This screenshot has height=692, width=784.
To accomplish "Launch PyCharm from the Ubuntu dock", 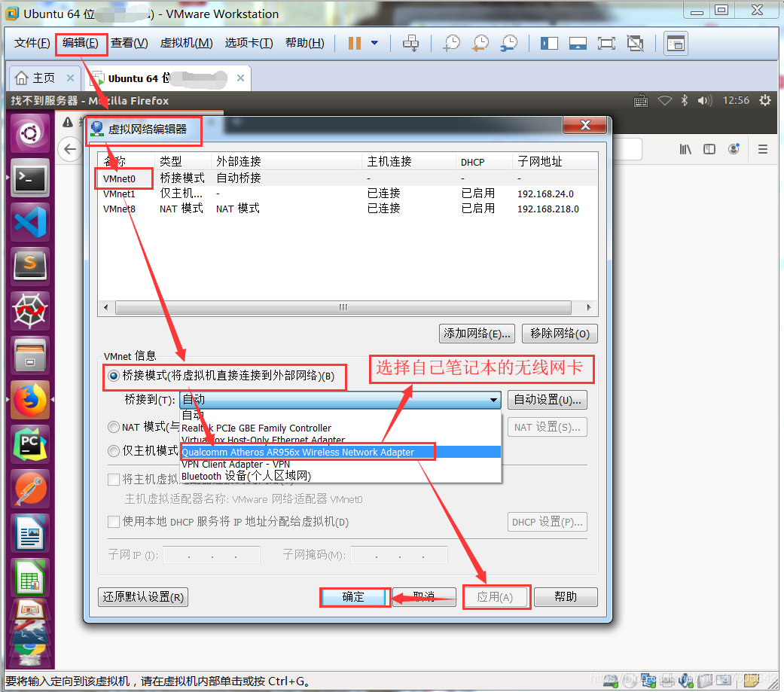I will 30,444.
